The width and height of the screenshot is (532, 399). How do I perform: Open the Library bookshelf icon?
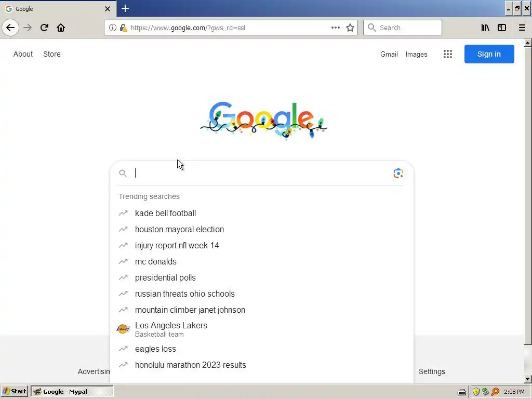(x=485, y=28)
